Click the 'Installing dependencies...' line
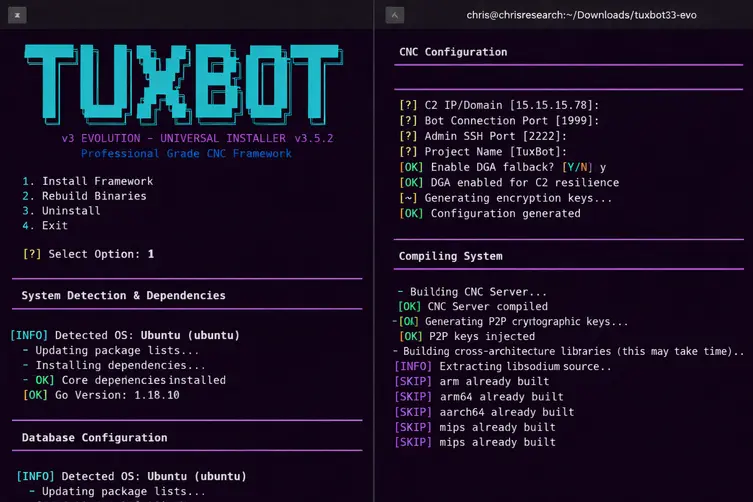This screenshot has width=753, height=502. 114,366
